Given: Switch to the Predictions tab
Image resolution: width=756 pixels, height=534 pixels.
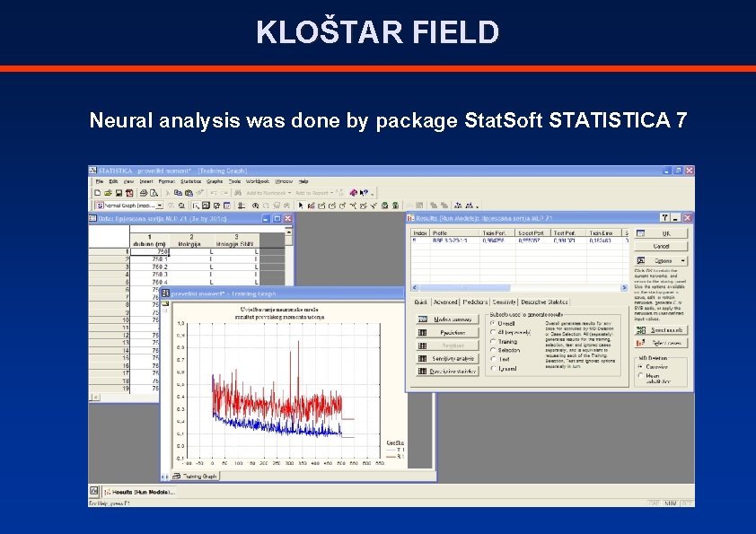Looking at the screenshot, I should click(x=475, y=302).
